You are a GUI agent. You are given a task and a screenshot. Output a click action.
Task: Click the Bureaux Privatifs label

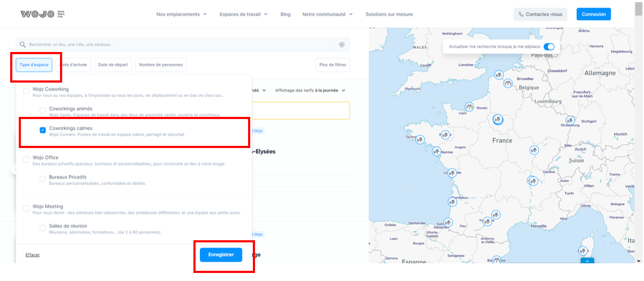pos(68,177)
